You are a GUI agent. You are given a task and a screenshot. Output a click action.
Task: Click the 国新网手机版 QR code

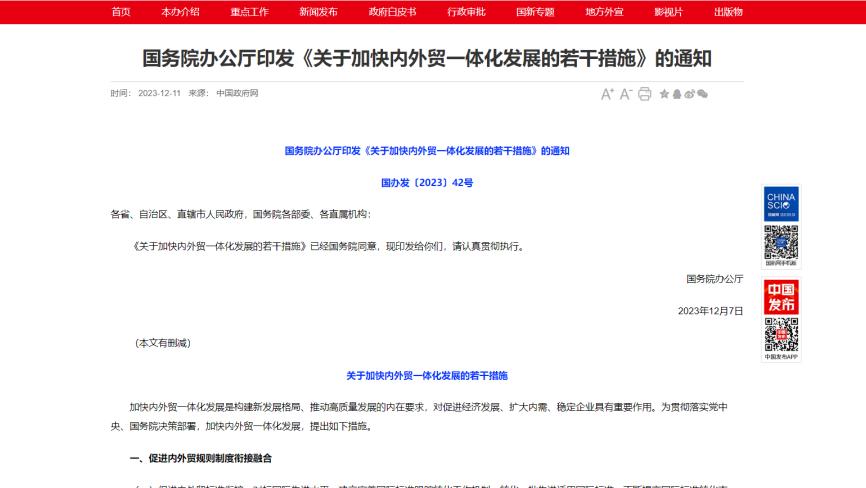coord(781,243)
